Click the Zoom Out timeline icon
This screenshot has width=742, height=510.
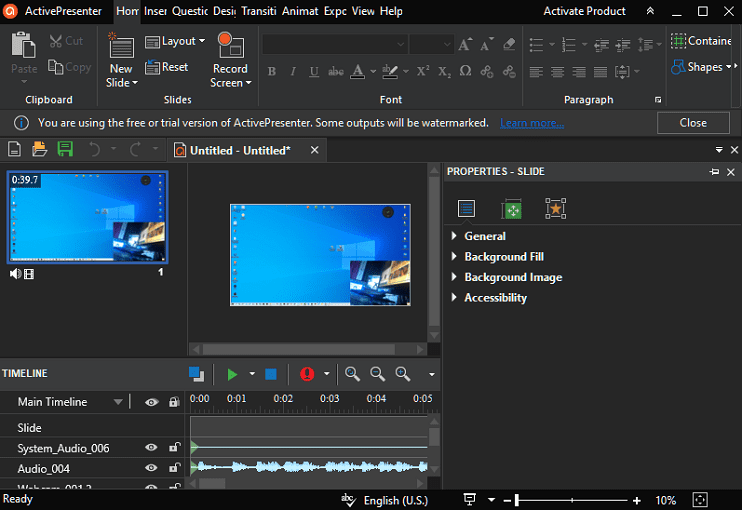[378, 374]
